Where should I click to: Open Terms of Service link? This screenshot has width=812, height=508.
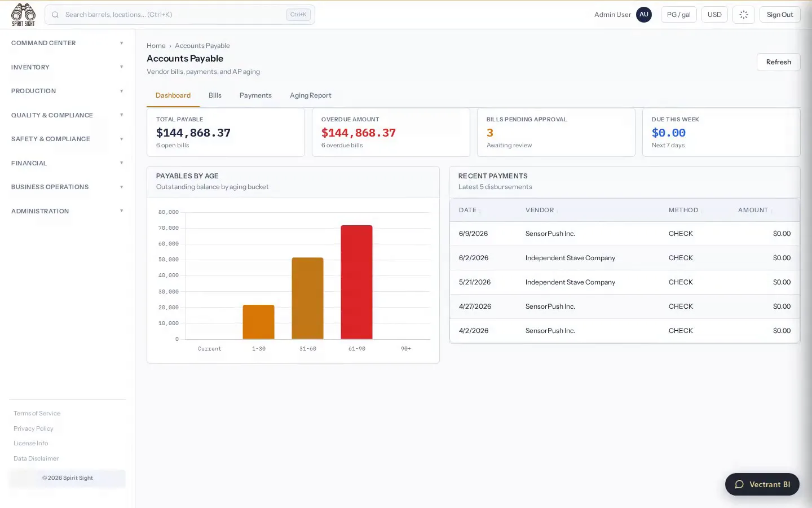coord(37,413)
